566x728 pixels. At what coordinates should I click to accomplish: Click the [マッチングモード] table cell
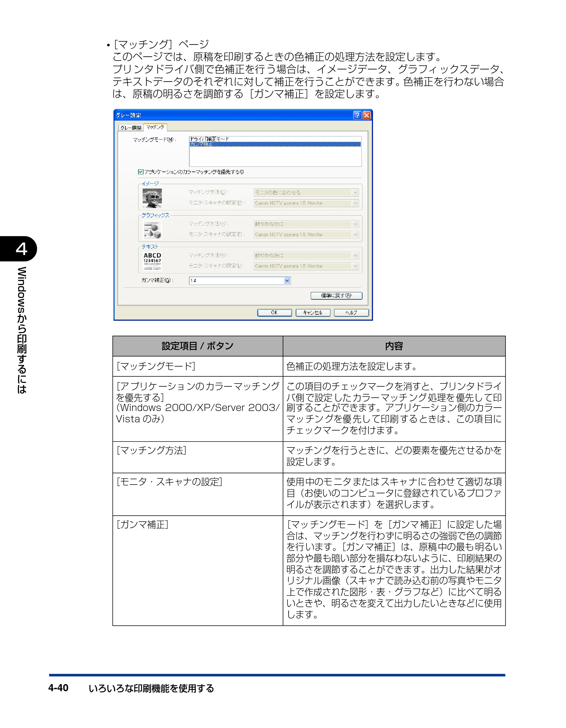(198, 366)
